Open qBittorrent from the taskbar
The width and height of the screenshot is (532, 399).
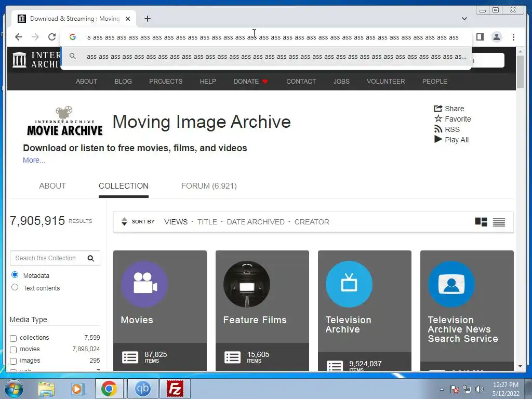pyautogui.click(x=142, y=389)
